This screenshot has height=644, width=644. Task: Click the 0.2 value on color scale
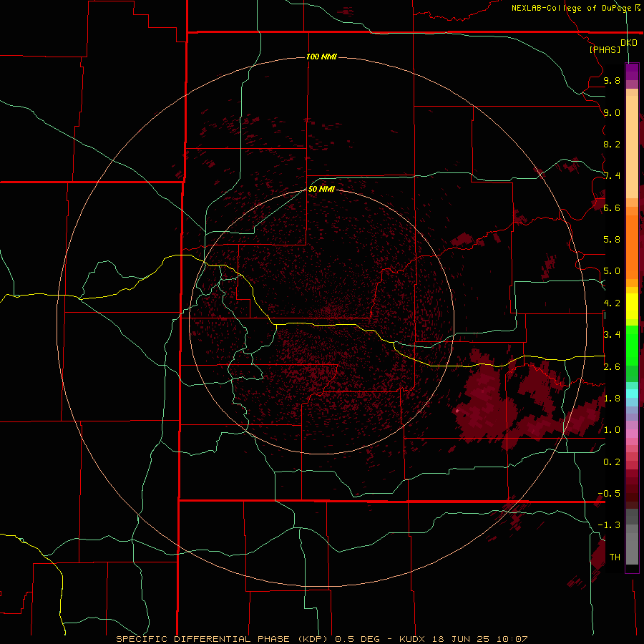tap(612, 462)
